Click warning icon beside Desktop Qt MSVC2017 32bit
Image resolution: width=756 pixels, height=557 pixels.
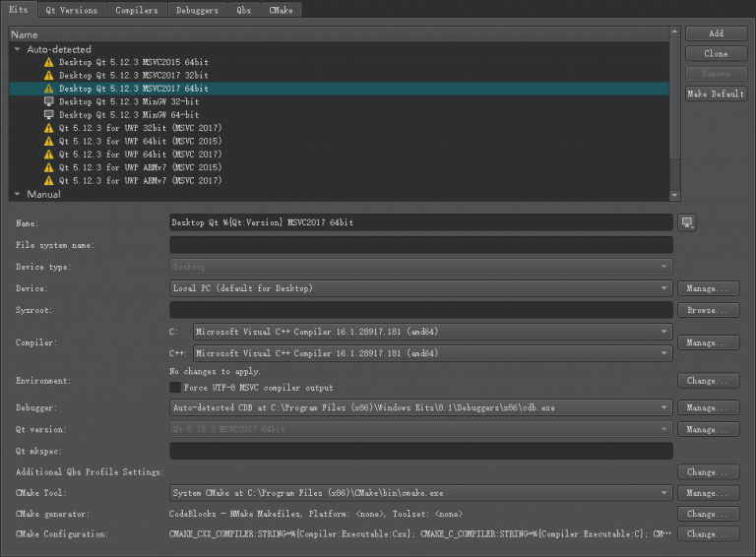(48, 75)
